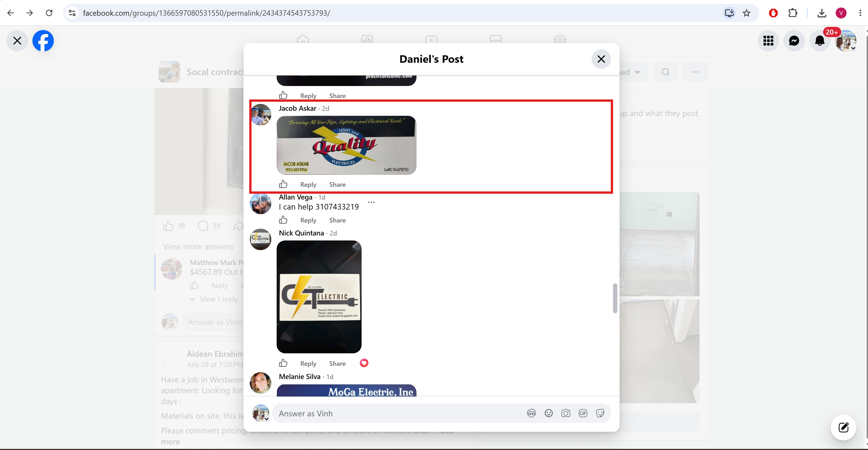The image size is (868, 450).
Task: Click the Answer as Vinh text field
Action: point(399,413)
